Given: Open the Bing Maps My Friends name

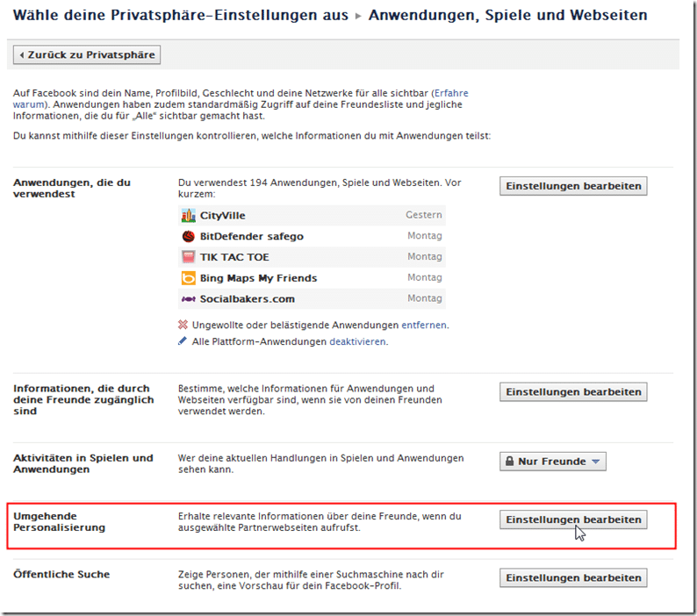Looking at the screenshot, I should click(x=258, y=278).
